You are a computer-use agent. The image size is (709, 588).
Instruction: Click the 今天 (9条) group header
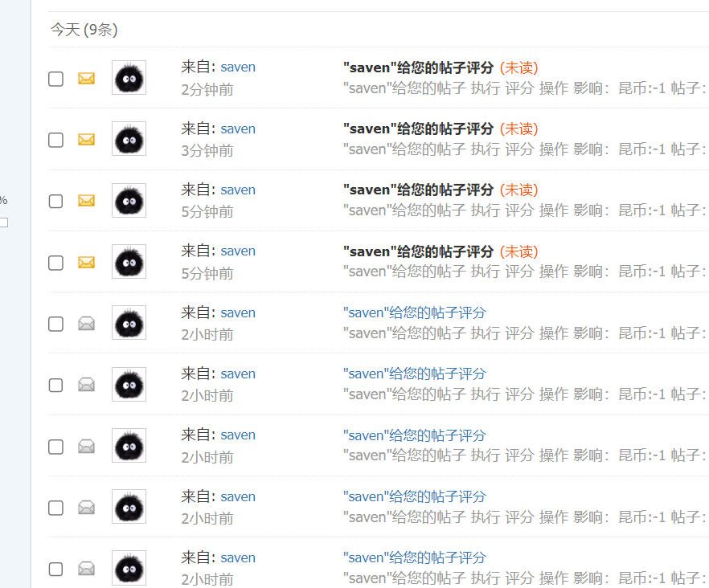(x=84, y=30)
